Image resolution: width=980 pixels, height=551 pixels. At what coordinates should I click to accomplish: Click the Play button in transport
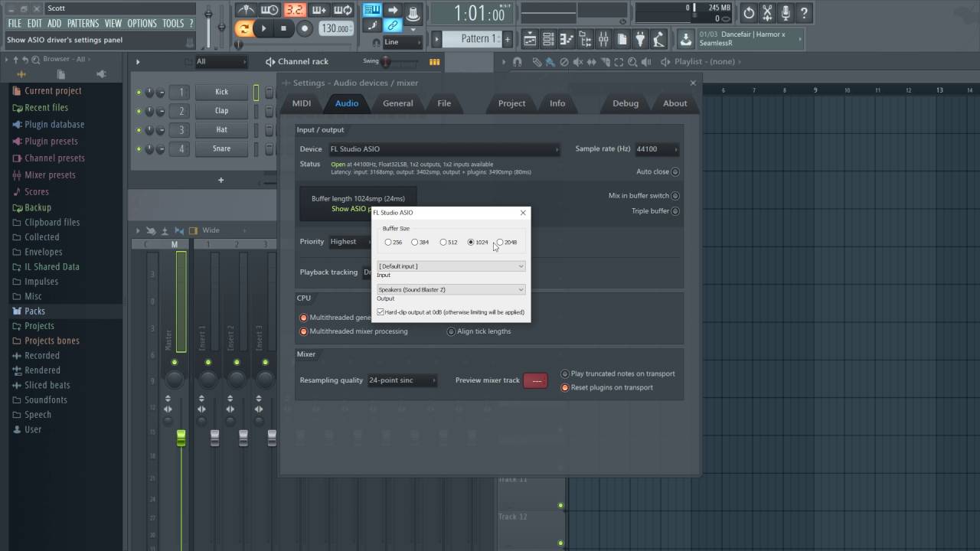click(263, 29)
